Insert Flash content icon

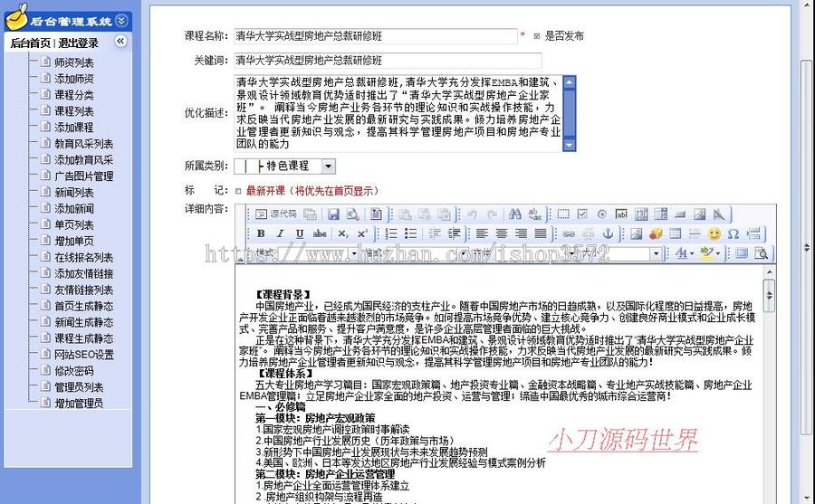pos(656,233)
